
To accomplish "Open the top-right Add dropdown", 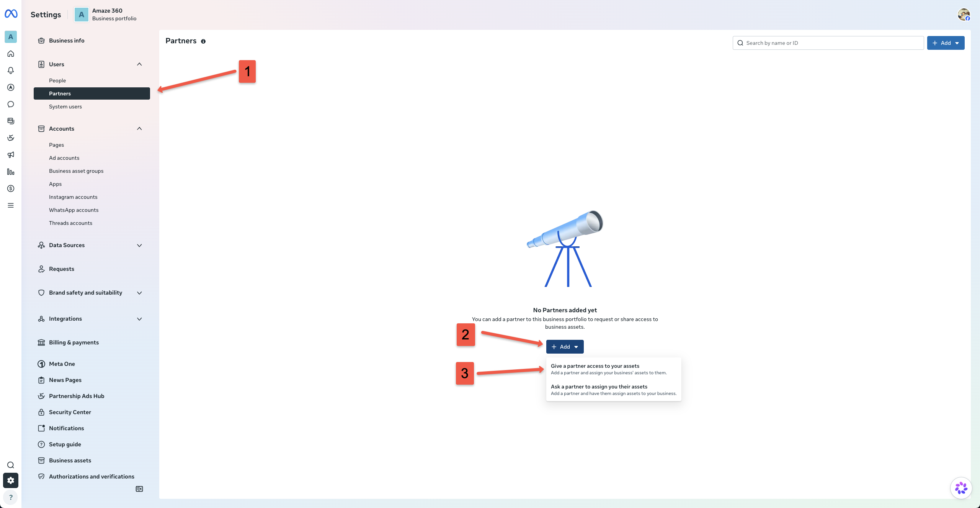I will coord(946,43).
